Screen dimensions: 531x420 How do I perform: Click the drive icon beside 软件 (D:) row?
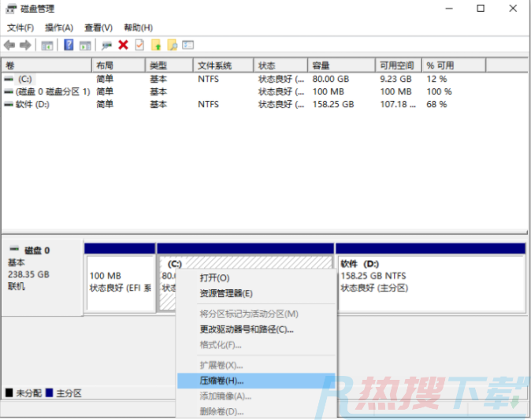pos(9,104)
